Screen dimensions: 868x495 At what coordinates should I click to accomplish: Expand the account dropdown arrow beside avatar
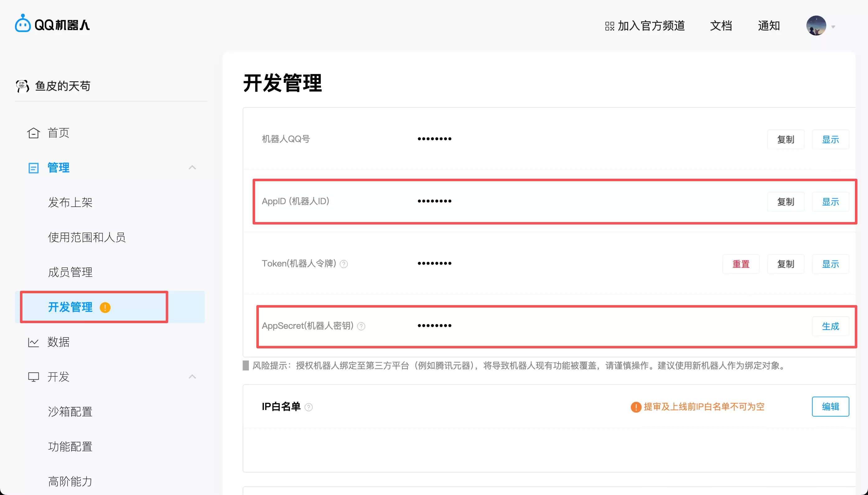833,27
